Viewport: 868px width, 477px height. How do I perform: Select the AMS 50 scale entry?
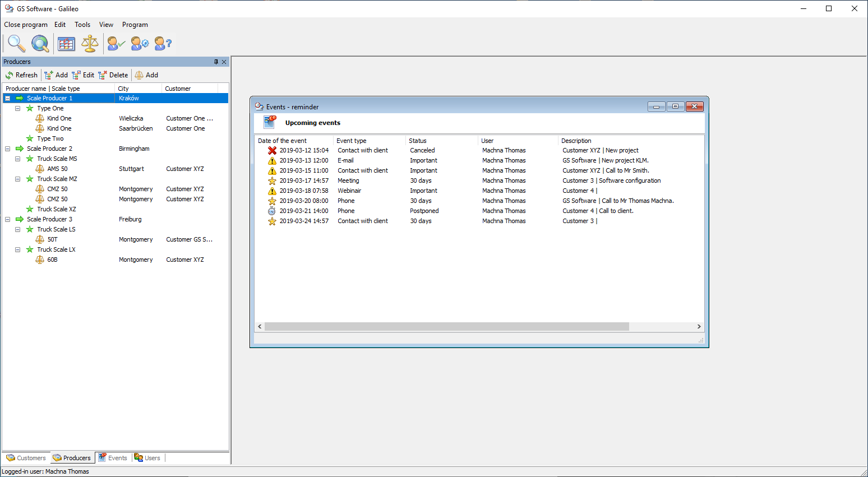pyautogui.click(x=57, y=169)
